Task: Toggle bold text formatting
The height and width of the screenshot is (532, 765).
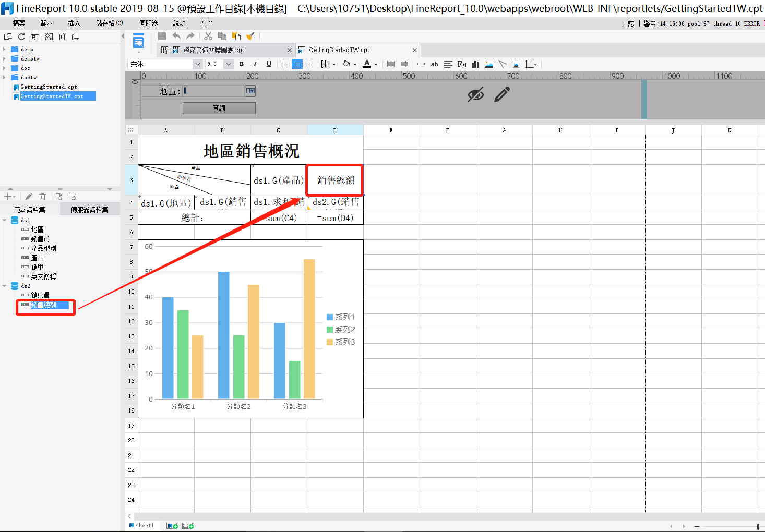Action: [241, 64]
